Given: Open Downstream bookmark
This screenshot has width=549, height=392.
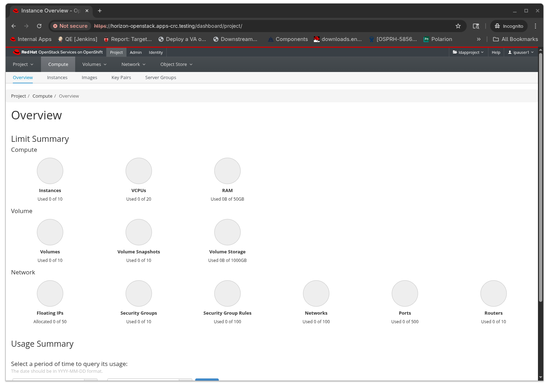Looking at the screenshot, I should [x=235, y=39].
